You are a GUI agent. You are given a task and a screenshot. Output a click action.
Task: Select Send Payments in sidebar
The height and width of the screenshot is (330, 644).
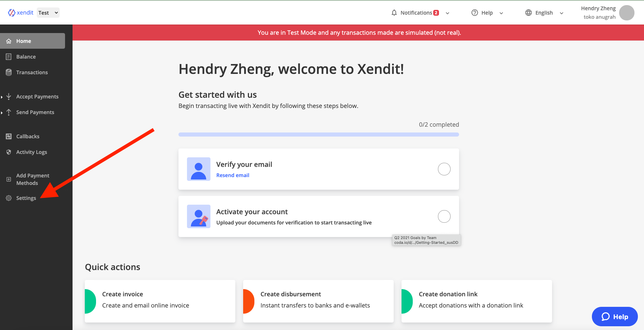(x=35, y=112)
